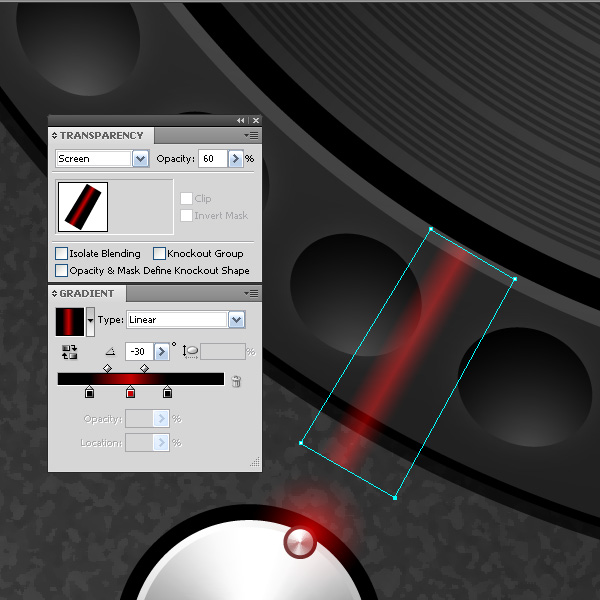Click the top anchor point of selected rectangle
Image resolution: width=600 pixels, height=600 pixels.
(431, 229)
